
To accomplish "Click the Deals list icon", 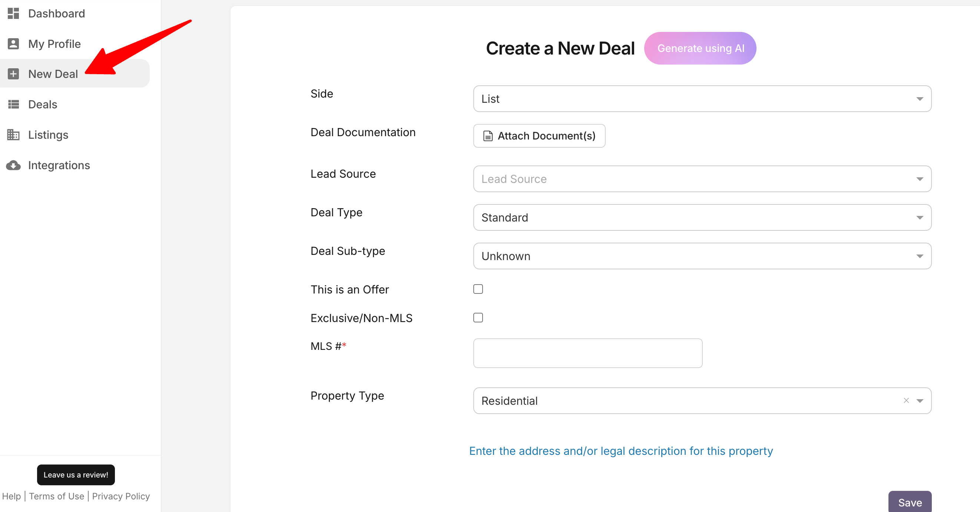I will click(x=13, y=104).
